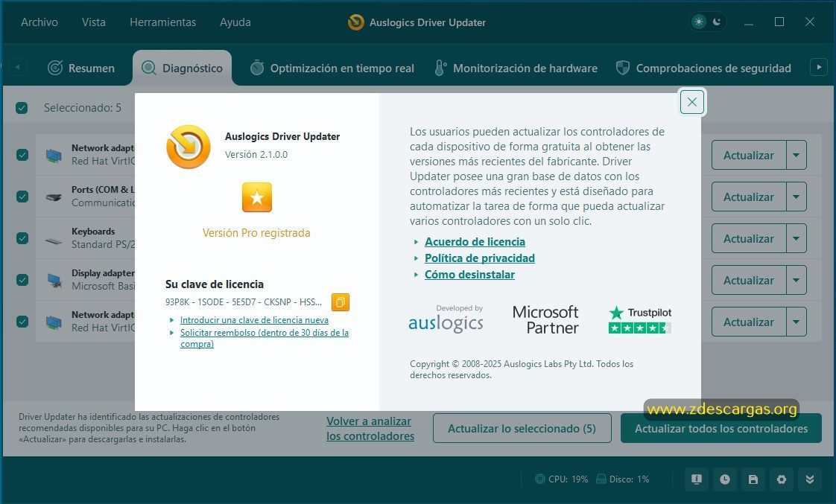Click the double chevron expand icon at bottom right
Image resolution: width=836 pixels, height=504 pixels.
tap(809, 479)
